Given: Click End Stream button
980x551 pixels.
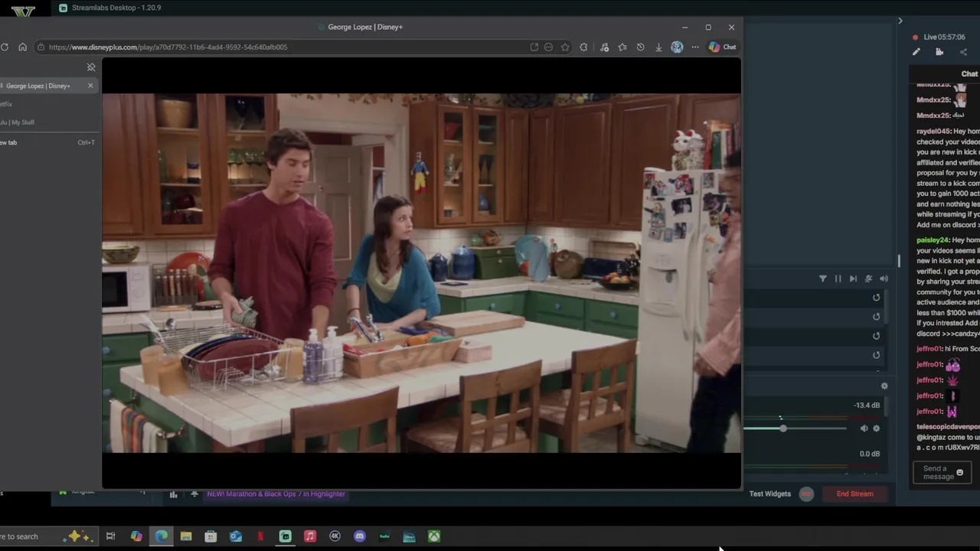Looking at the screenshot, I should coord(854,494).
